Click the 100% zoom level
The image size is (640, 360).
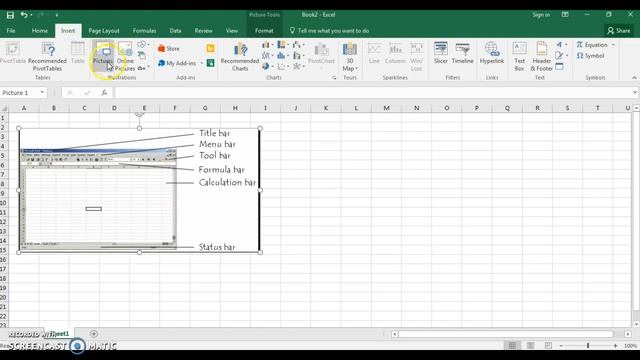point(631,346)
